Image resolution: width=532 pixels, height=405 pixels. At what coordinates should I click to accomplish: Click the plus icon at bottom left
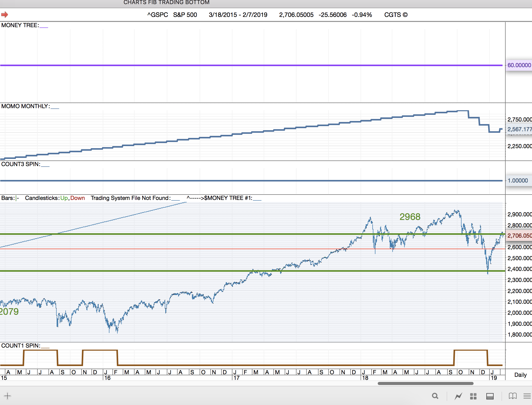7,396
